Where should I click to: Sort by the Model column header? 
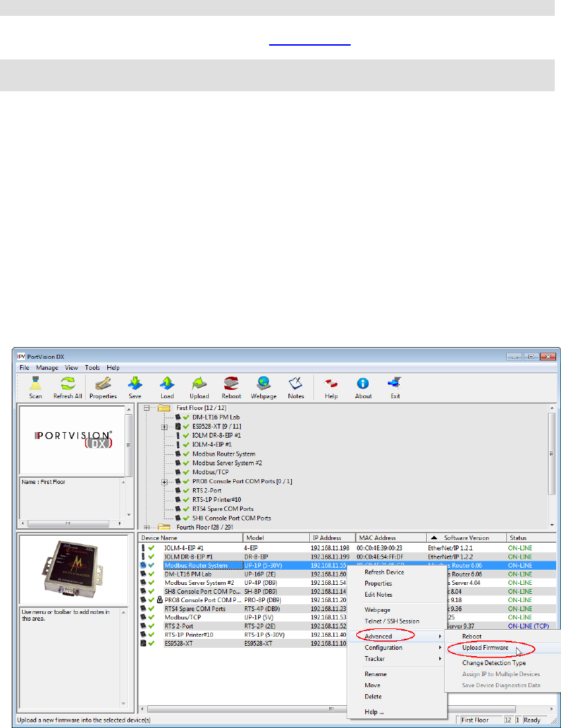276,538
